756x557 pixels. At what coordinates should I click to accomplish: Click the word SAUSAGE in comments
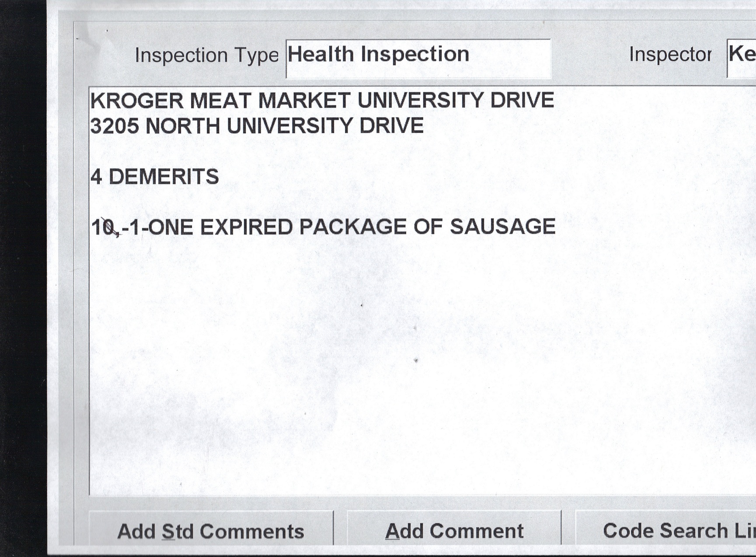pyautogui.click(x=502, y=227)
